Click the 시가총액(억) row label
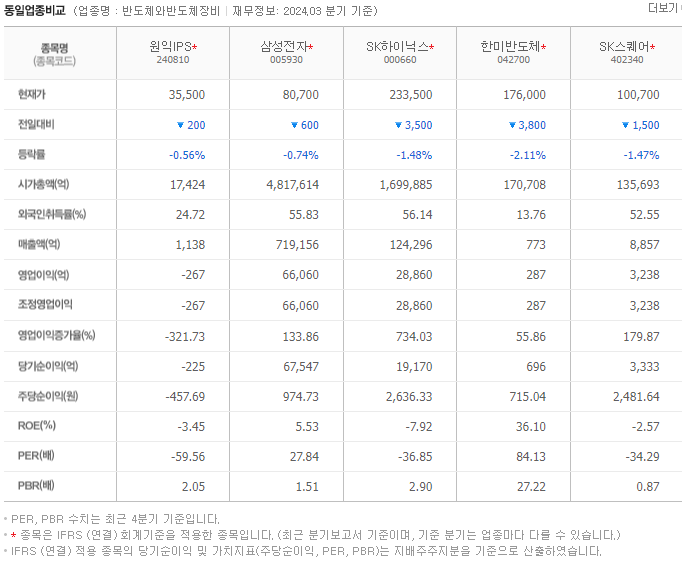Viewport: 682px width, 562px height. point(43,184)
